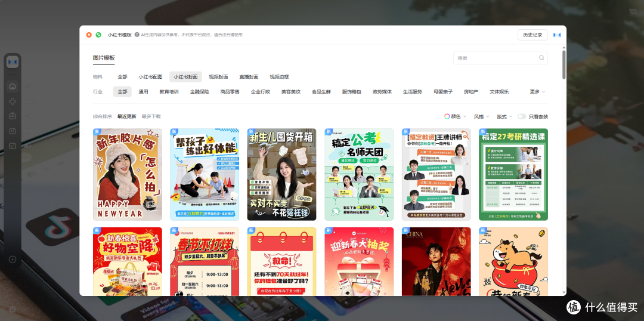644x321 pixels.
Task: Filter by 服饰箱包 industry
Action: click(352, 92)
